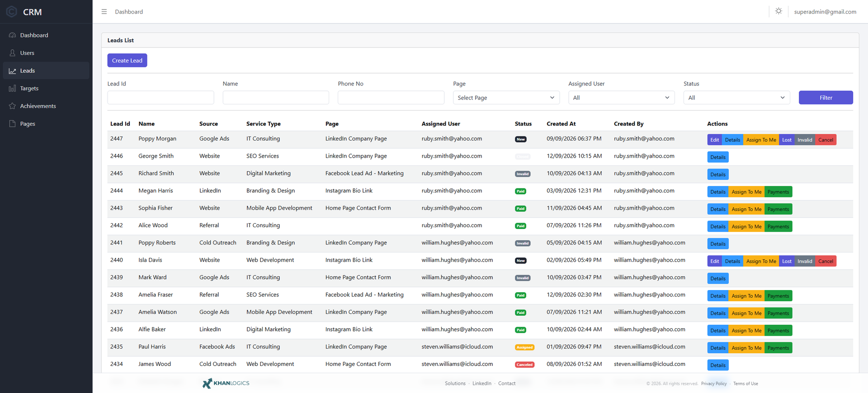Click the Invalid status badge for Richard Smith
Image resolution: width=868 pixels, height=393 pixels.
pyautogui.click(x=523, y=174)
